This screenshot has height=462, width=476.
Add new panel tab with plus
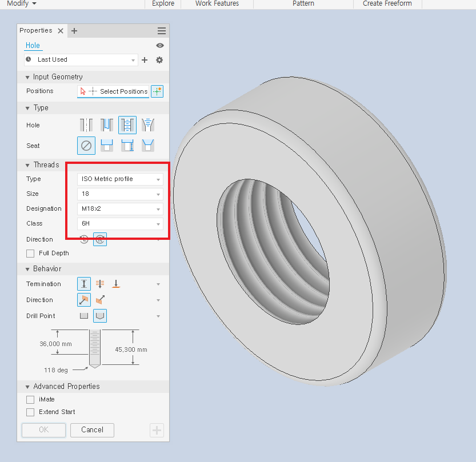74,31
